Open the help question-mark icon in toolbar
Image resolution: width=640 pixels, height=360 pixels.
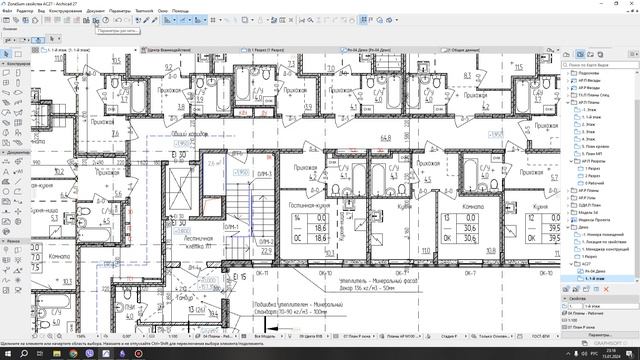point(106,20)
